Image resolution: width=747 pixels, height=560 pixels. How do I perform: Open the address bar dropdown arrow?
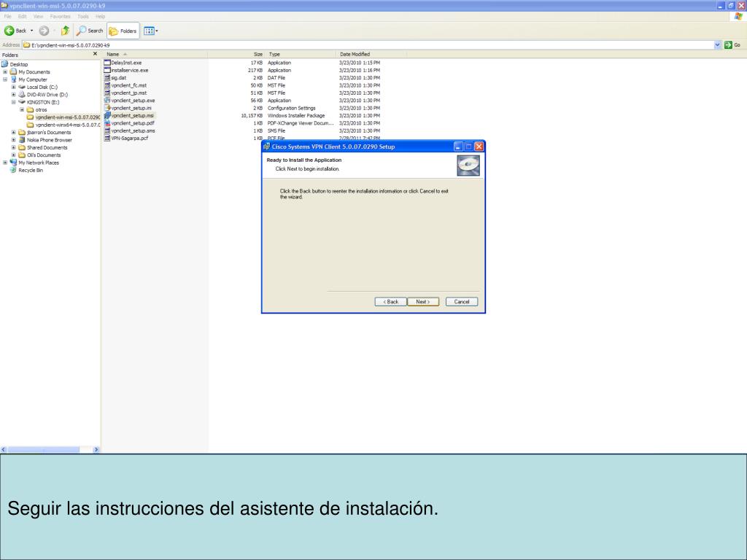[718, 44]
